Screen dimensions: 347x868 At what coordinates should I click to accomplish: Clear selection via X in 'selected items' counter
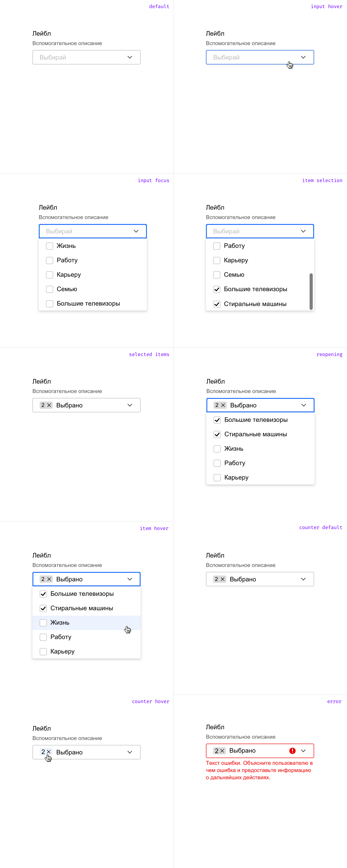click(49, 405)
